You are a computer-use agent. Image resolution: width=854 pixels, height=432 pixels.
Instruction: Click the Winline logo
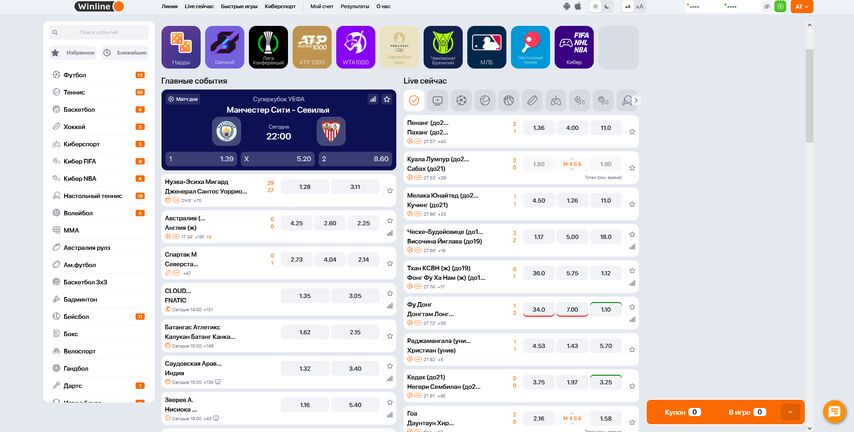(99, 7)
